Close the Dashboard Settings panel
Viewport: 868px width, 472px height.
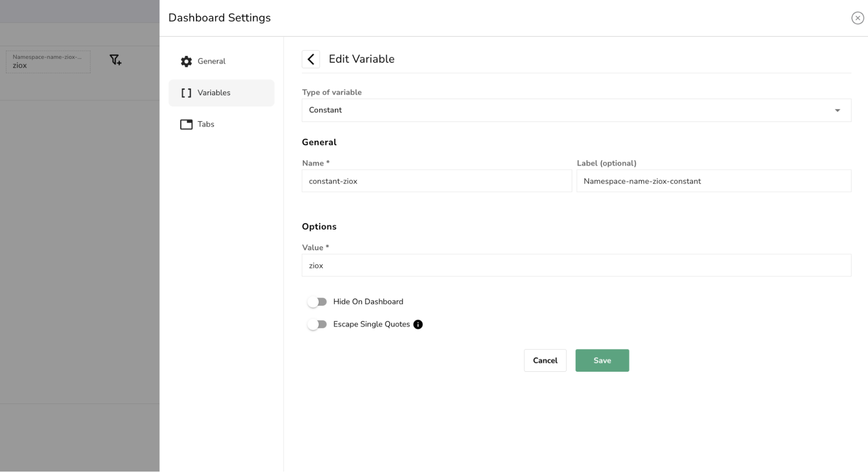(857, 18)
